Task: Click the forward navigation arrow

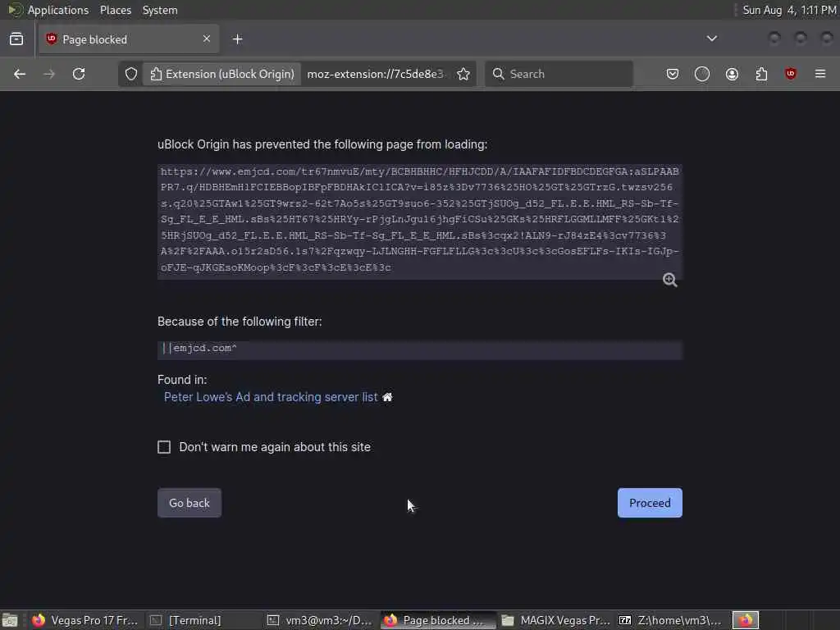Action: [49, 74]
